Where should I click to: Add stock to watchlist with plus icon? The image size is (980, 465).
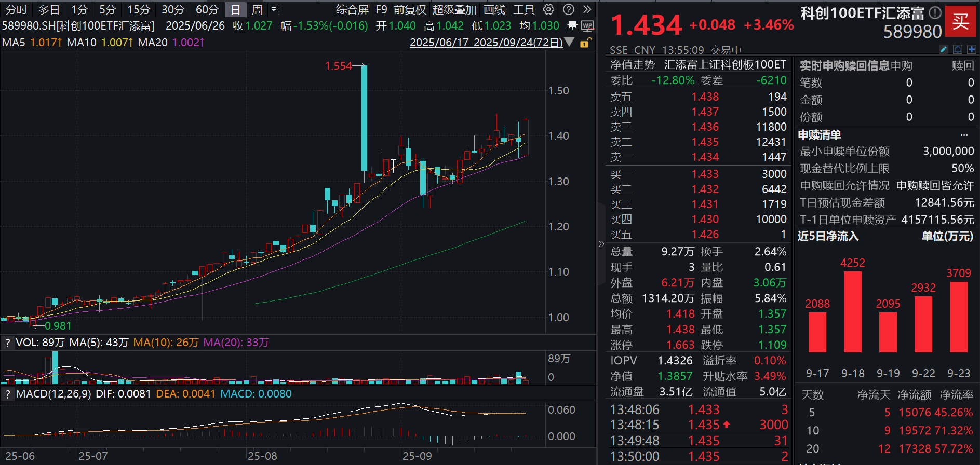pos(972,49)
